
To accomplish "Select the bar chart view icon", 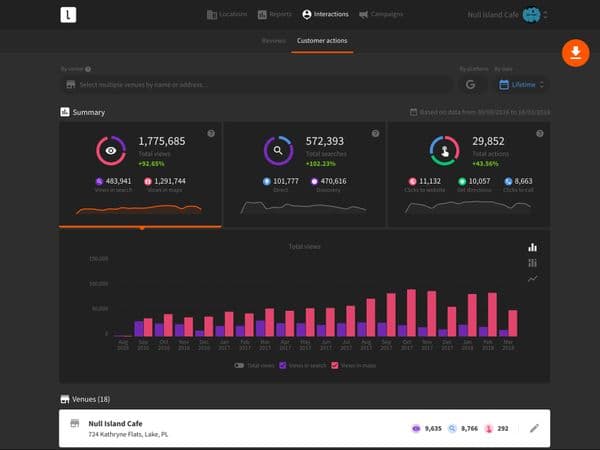I will [x=533, y=247].
